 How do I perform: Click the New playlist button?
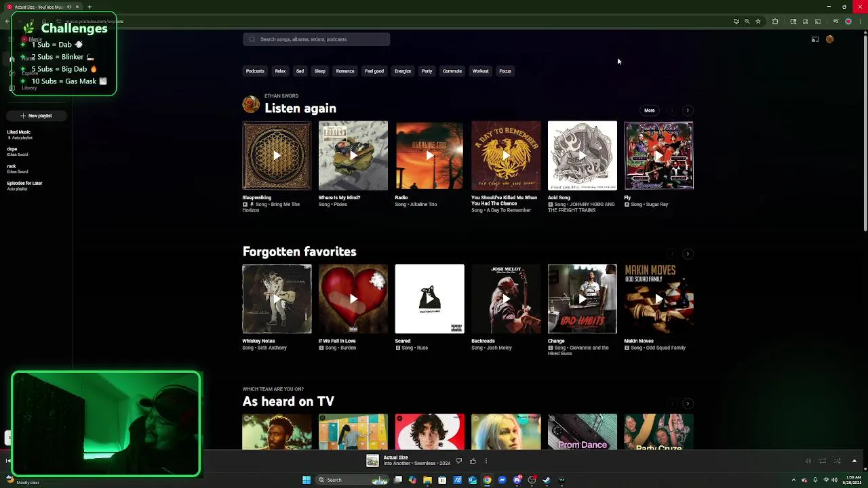point(37,116)
